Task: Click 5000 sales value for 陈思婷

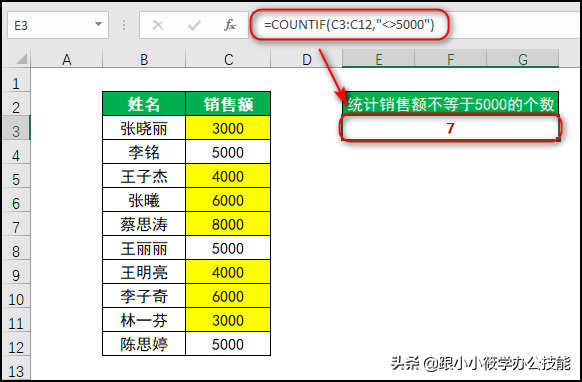Action: coord(228,344)
